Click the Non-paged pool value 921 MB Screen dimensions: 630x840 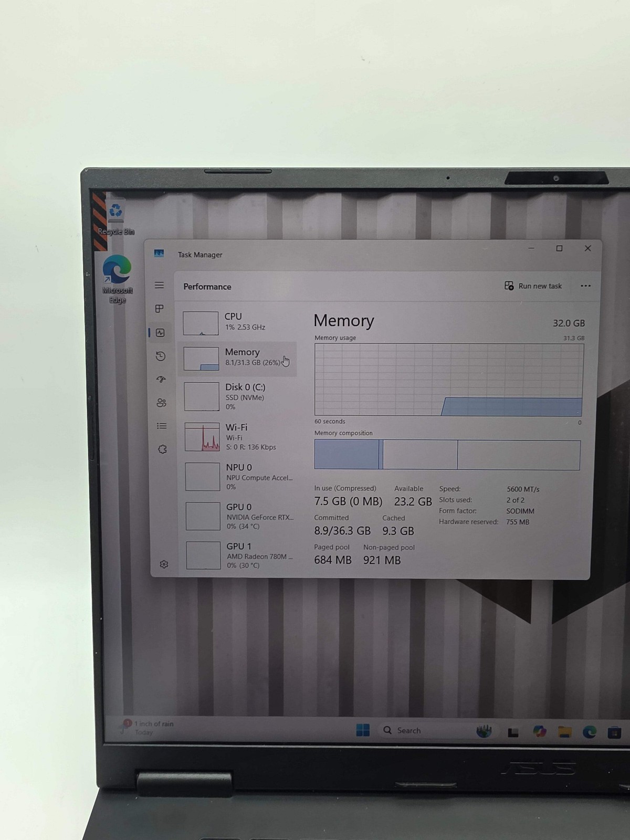point(382,560)
